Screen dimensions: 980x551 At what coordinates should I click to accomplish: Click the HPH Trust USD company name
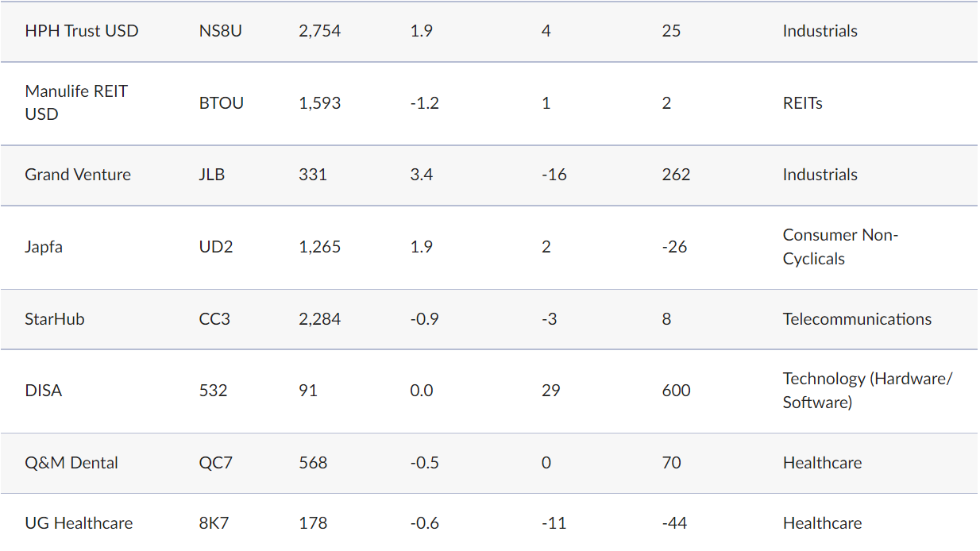click(82, 31)
